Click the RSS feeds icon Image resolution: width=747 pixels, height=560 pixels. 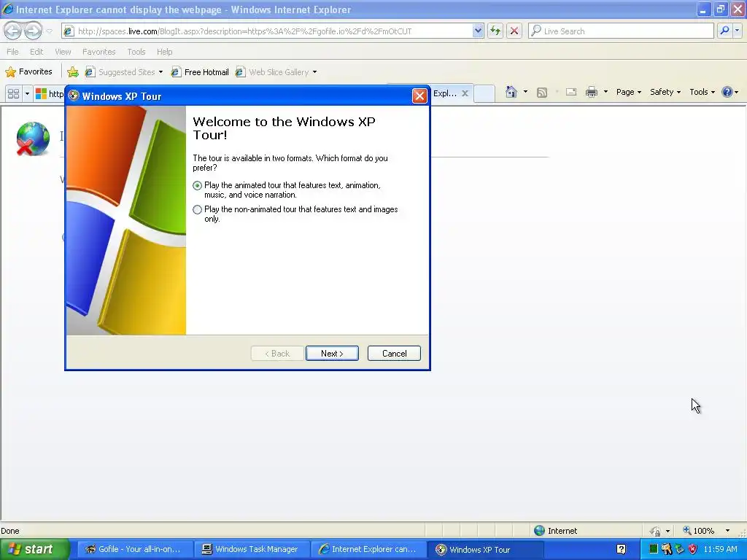(x=542, y=93)
